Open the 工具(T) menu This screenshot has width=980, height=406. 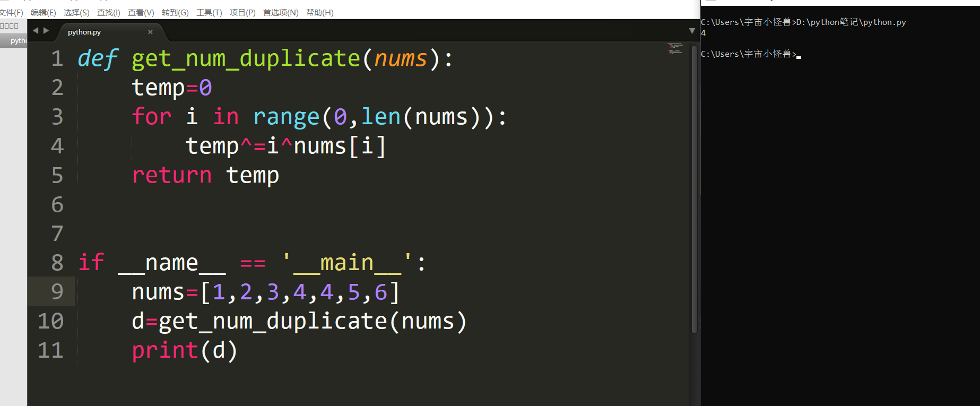[209, 12]
